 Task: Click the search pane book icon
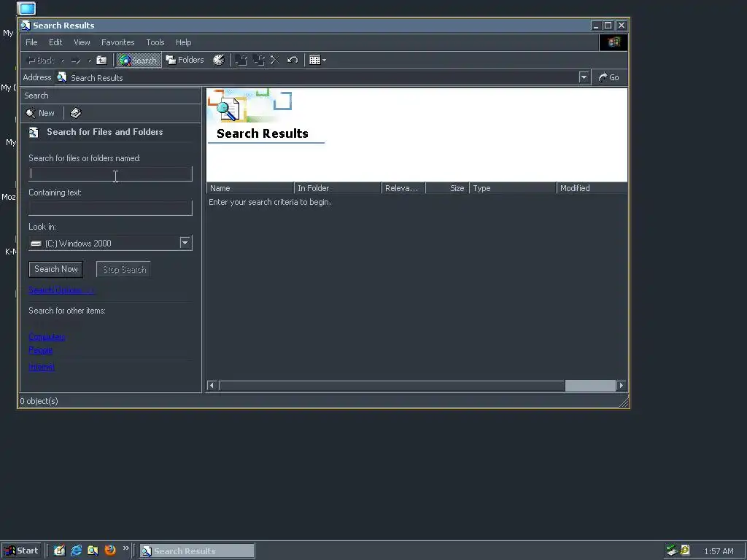pos(75,113)
